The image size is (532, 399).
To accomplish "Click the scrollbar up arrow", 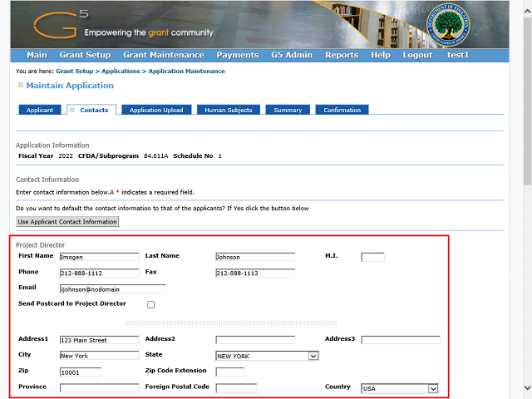I will (x=527, y=11).
